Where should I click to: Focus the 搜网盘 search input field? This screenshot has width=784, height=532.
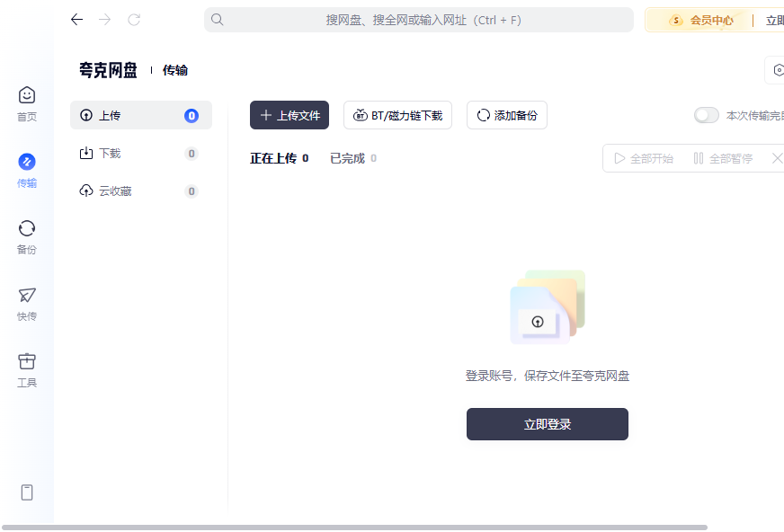click(x=418, y=20)
